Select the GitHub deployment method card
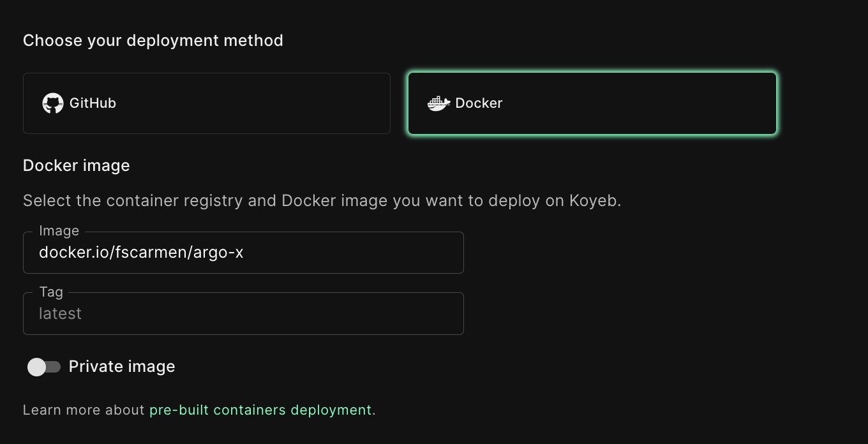The width and height of the screenshot is (868, 444). (207, 103)
